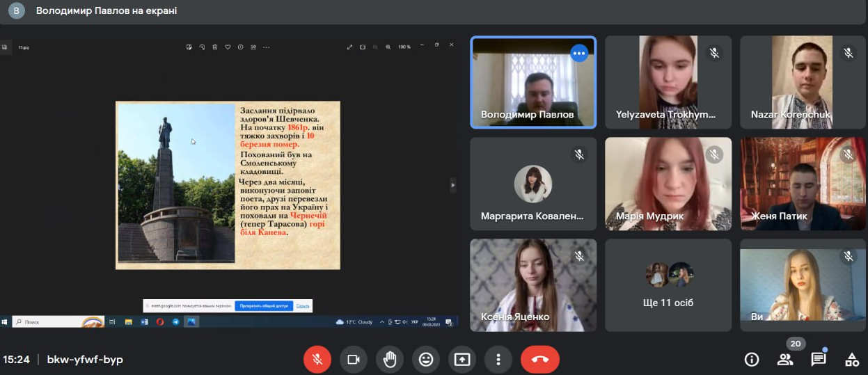
Task: Open the meeting details info icon
Action: click(x=752, y=360)
